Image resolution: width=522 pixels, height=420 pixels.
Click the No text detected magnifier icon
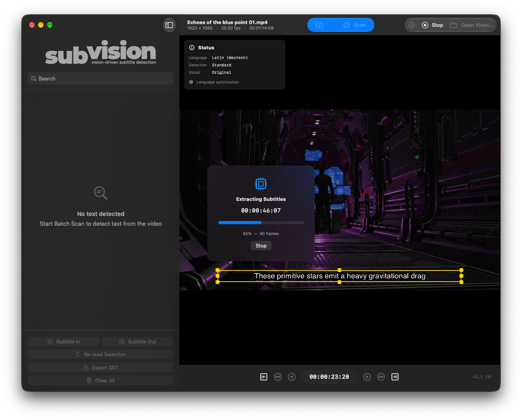coord(101,193)
